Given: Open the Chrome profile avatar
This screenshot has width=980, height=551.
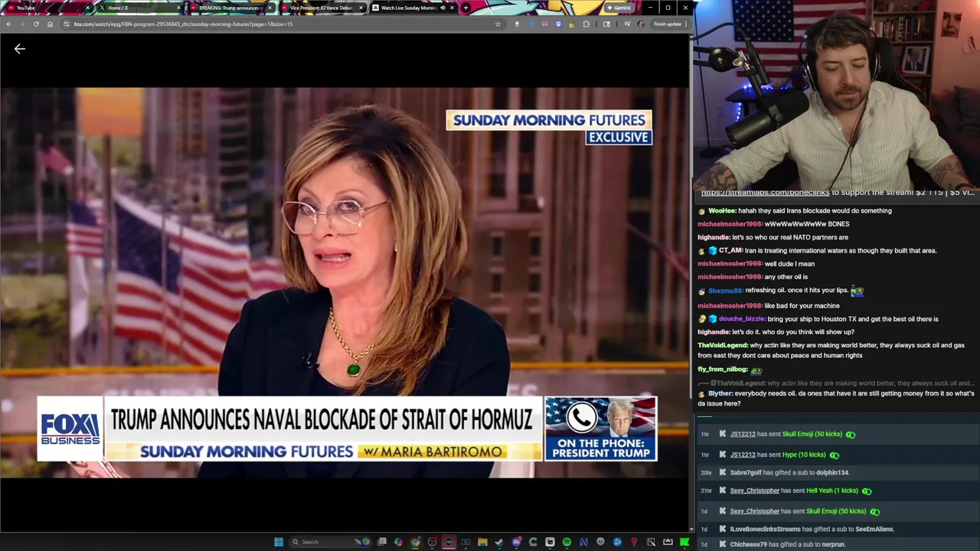Looking at the screenshot, I should point(641,24).
